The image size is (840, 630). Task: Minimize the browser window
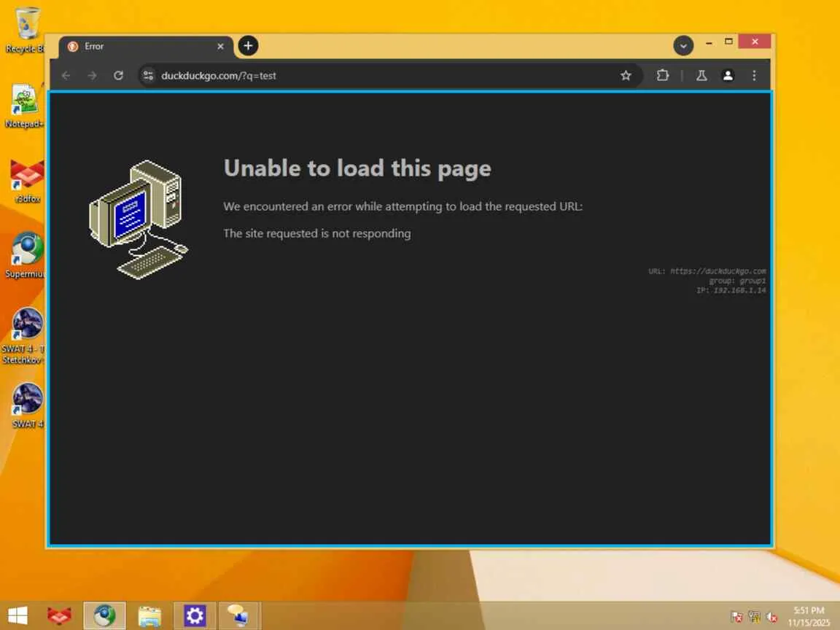click(x=709, y=42)
